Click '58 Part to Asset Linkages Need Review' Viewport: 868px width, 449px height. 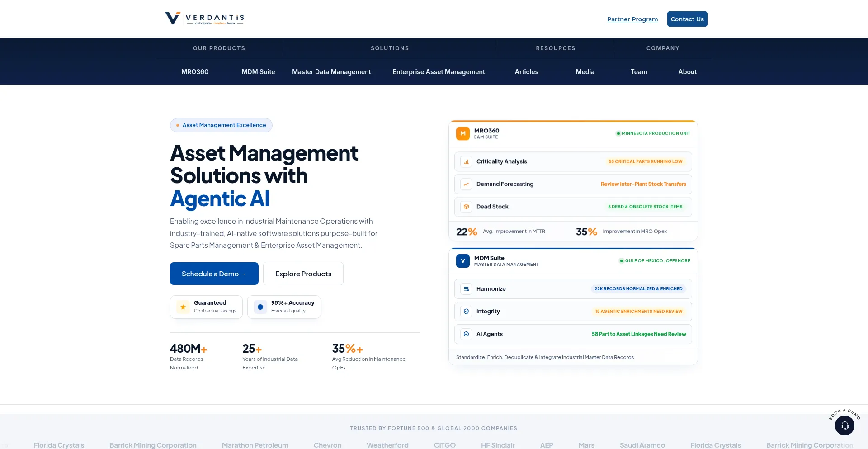[639, 334]
